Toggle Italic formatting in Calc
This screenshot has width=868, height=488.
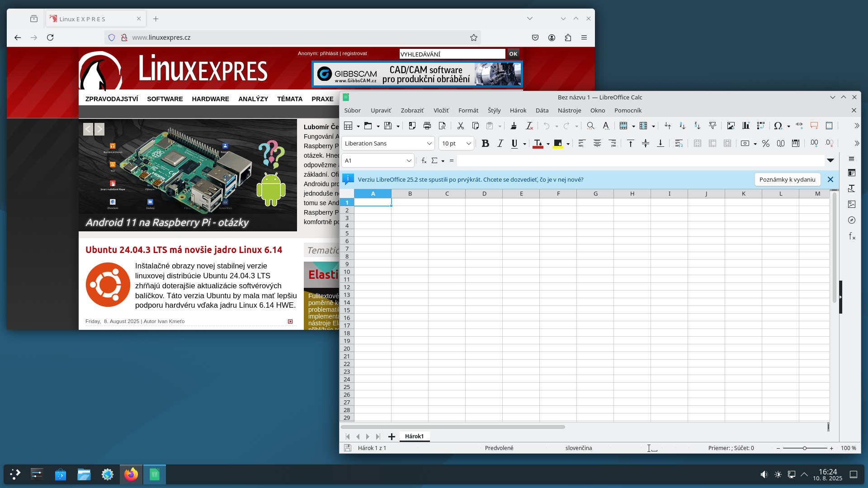(x=500, y=144)
